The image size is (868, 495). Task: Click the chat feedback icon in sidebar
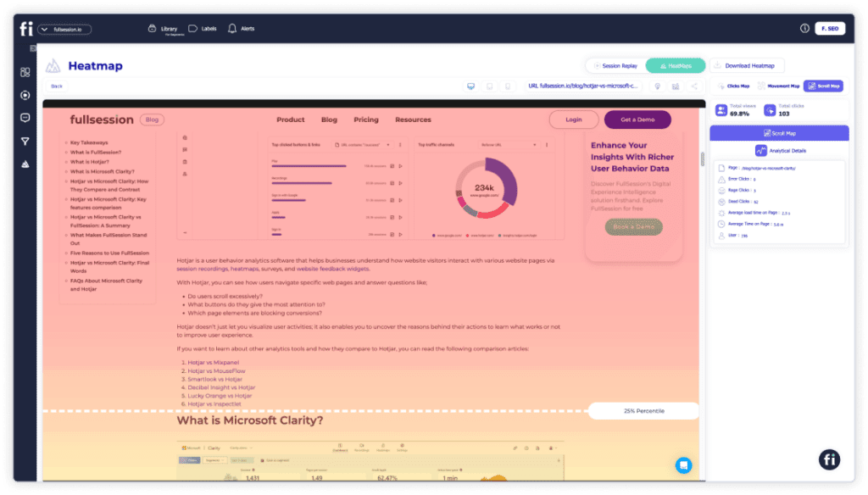[27, 118]
